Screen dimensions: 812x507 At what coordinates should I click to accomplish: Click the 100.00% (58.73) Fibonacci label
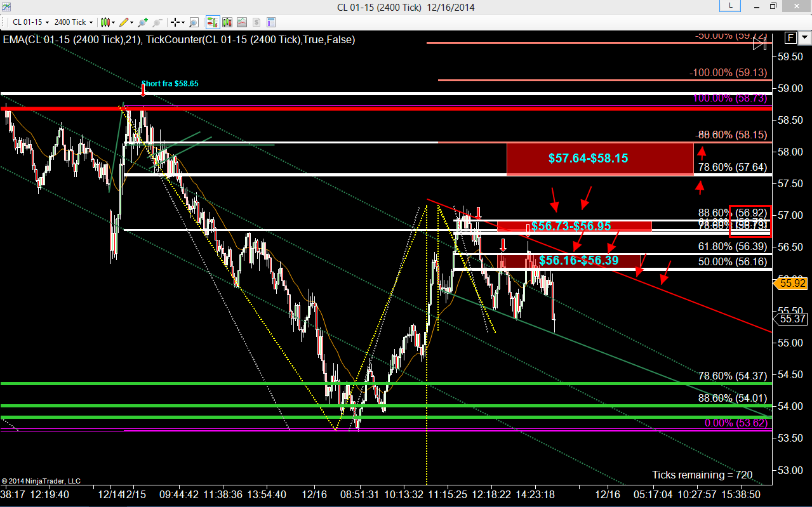pyautogui.click(x=730, y=98)
